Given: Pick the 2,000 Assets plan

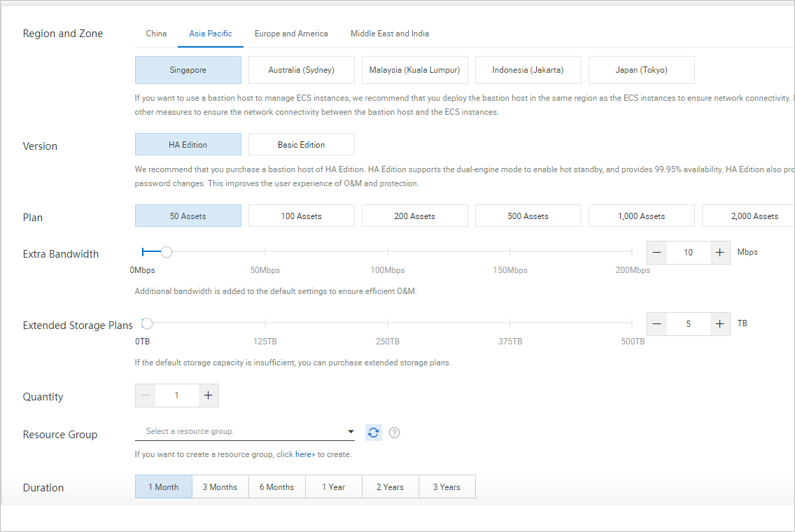Looking at the screenshot, I should [748, 216].
